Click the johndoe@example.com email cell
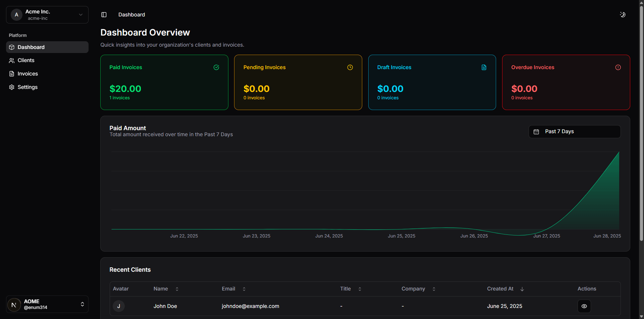Image resolution: width=644 pixels, height=319 pixels. click(x=250, y=306)
